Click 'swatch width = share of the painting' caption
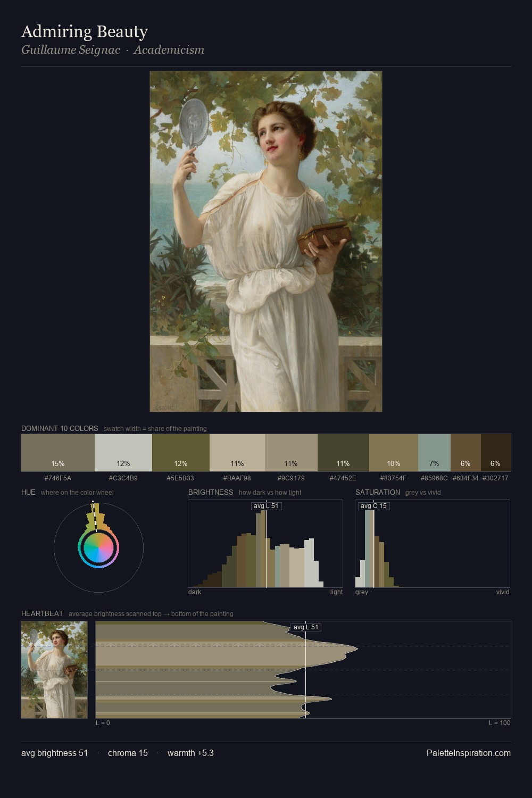 point(155,429)
